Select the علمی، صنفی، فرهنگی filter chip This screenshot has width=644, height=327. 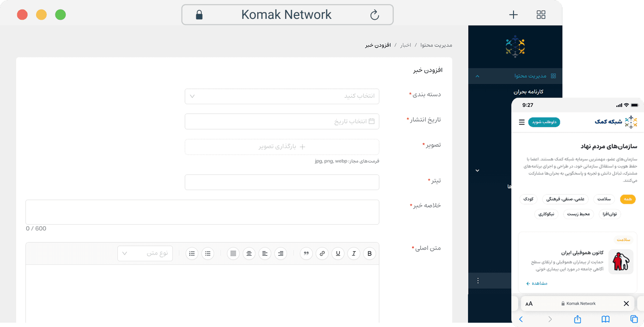pyautogui.click(x=565, y=199)
